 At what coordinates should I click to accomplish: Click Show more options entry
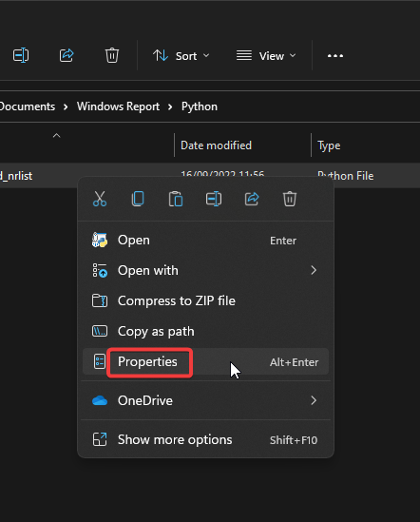tap(205, 440)
